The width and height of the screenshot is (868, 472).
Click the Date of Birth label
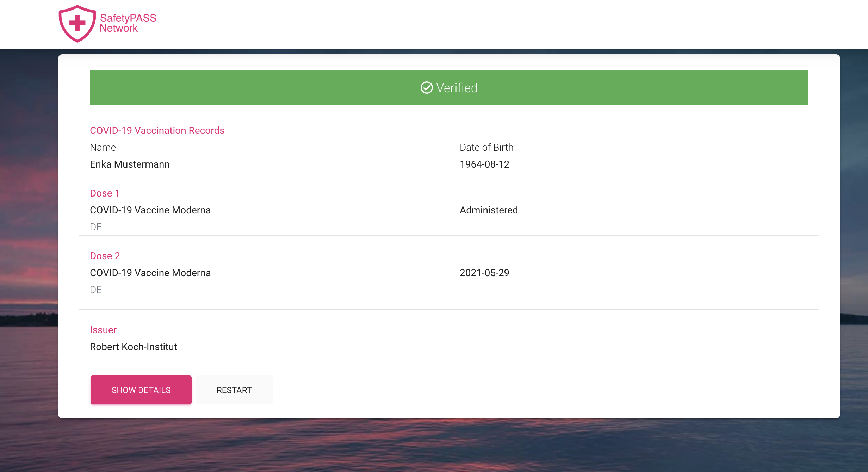tap(486, 147)
